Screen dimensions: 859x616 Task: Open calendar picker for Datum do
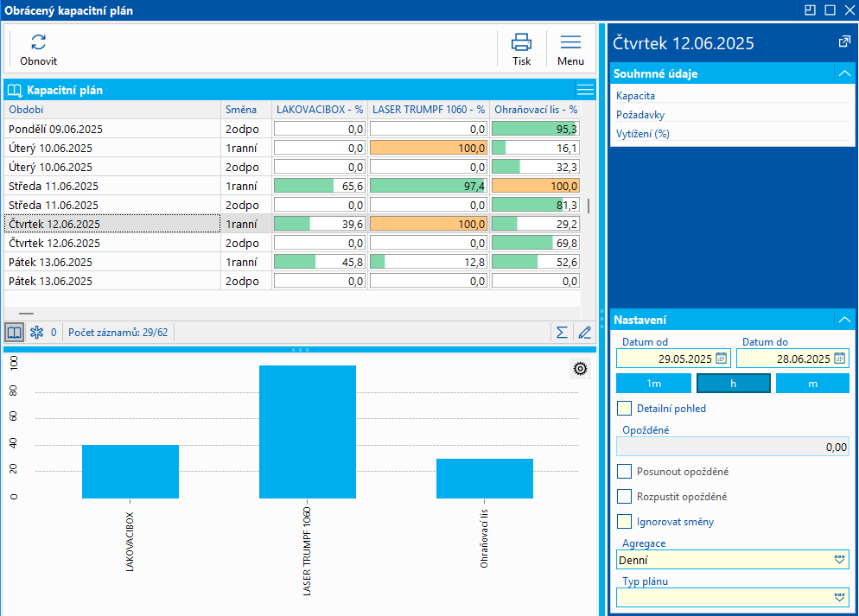pyautogui.click(x=839, y=359)
